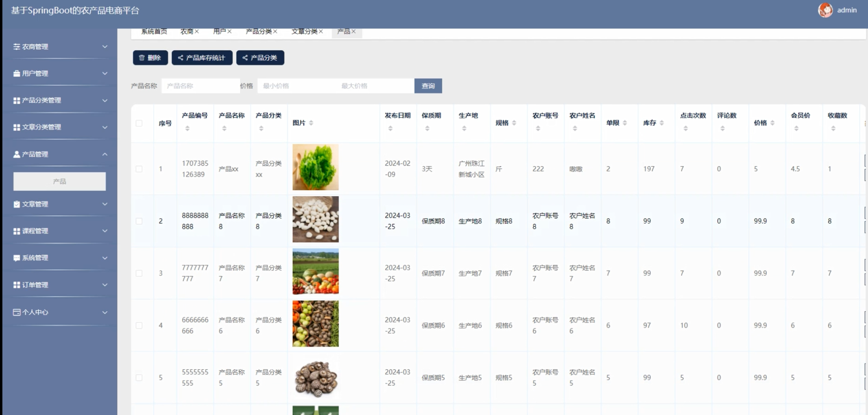Click the 系统管理 chat icon

click(17, 258)
